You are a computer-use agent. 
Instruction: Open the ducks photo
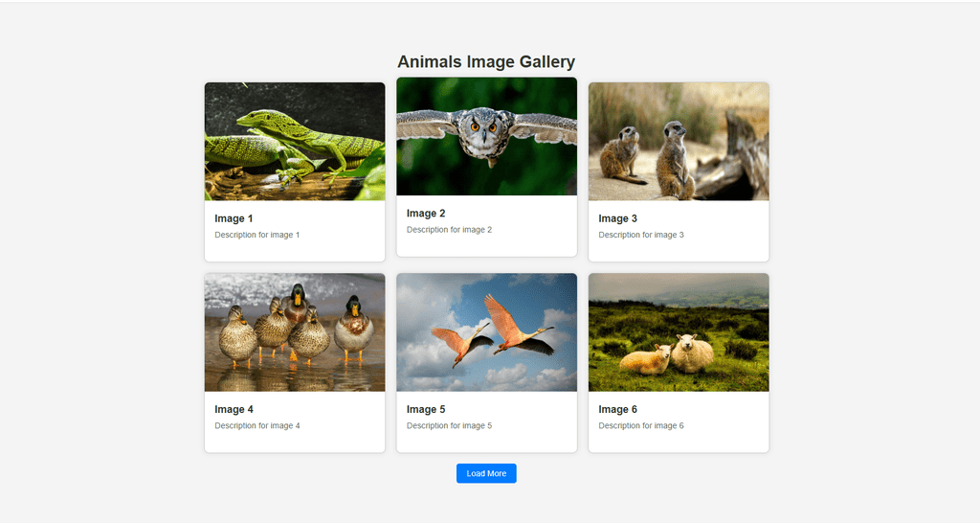pos(295,332)
